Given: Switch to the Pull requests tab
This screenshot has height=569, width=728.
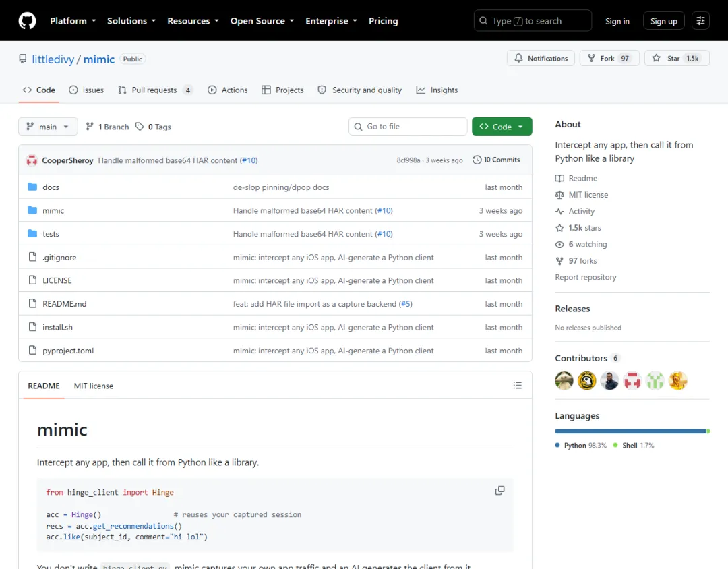Looking at the screenshot, I should point(155,90).
